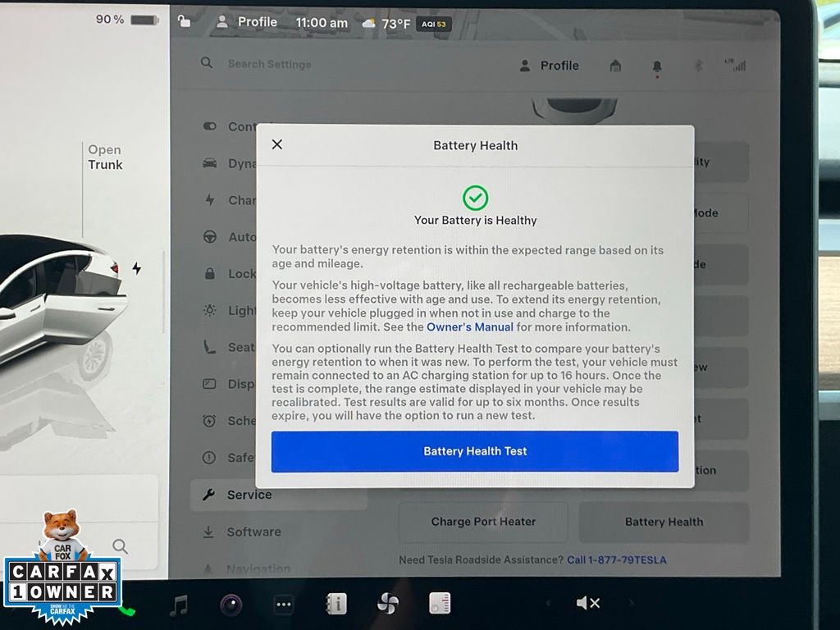Open notifications bell icon
Image resolution: width=840 pixels, height=630 pixels.
pos(657,66)
